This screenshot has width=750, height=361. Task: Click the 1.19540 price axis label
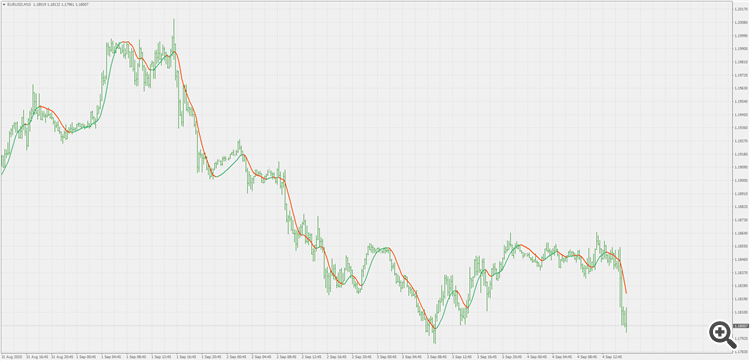click(741, 101)
